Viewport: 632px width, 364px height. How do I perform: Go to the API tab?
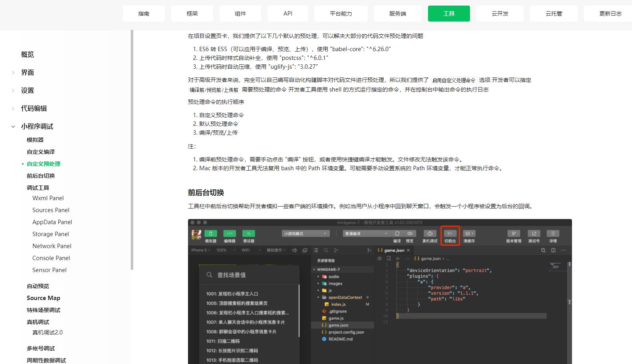288,14
